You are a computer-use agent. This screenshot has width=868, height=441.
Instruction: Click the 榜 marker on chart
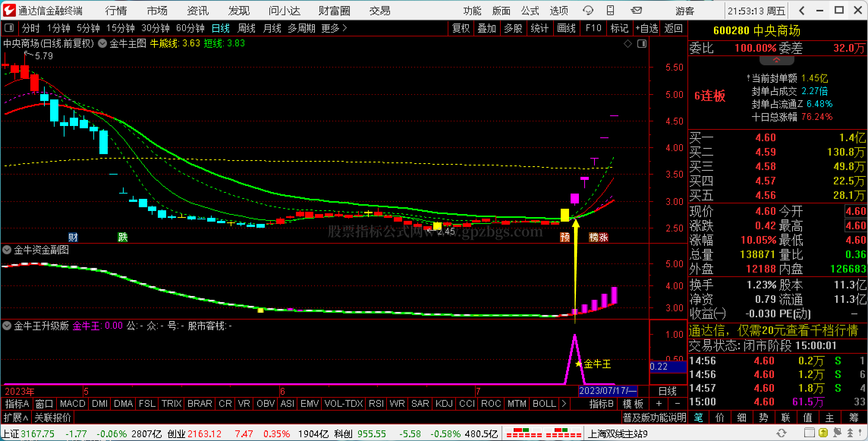[x=594, y=237]
